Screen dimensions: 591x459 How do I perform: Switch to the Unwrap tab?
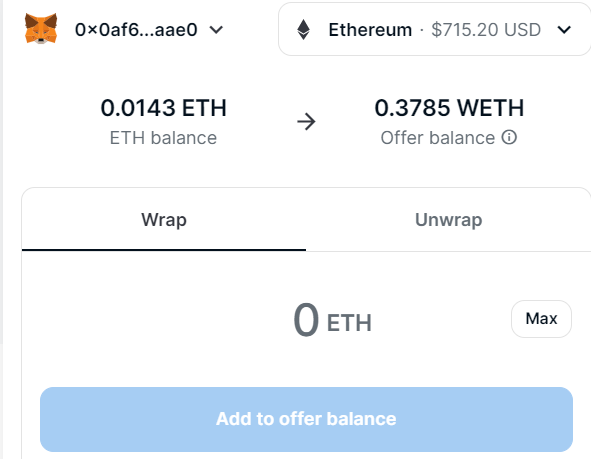pos(449,219)
